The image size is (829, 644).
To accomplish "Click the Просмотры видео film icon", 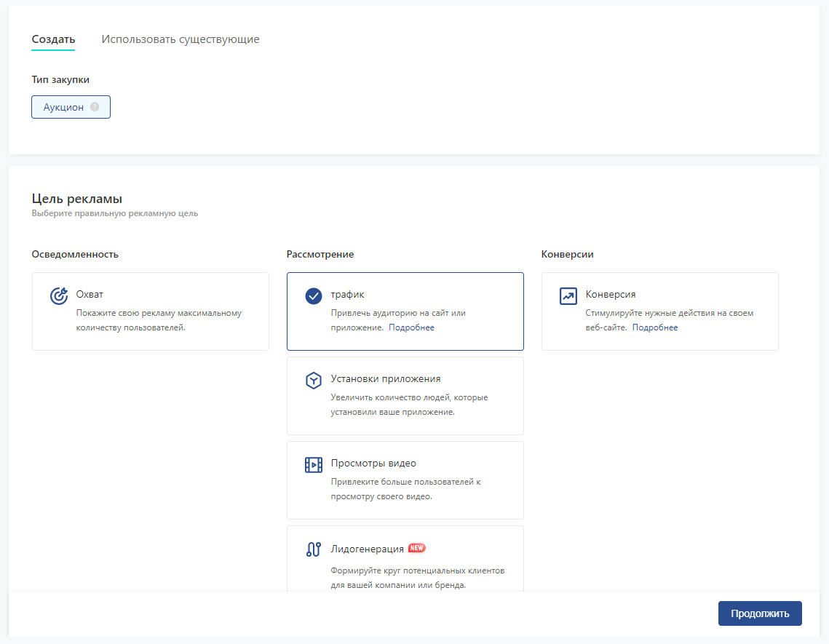I will tap(313, 464).
